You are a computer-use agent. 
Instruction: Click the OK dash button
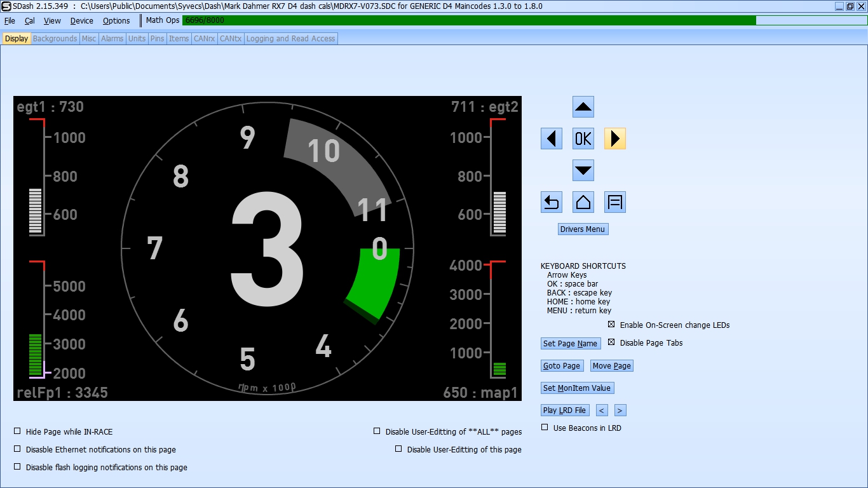point(583,139)
